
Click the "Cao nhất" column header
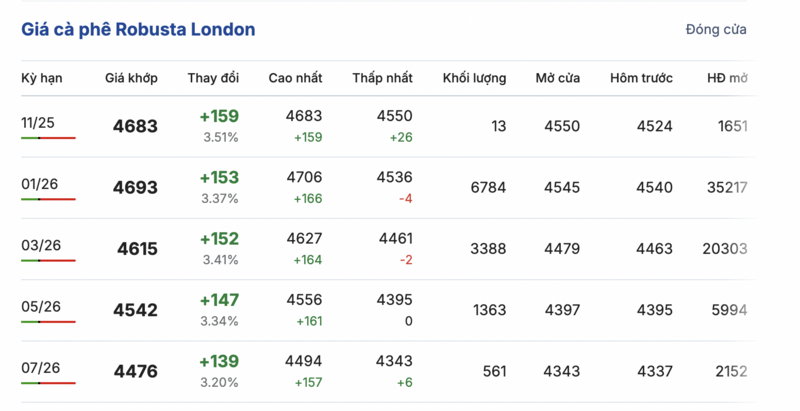click(x=295, y=78)
